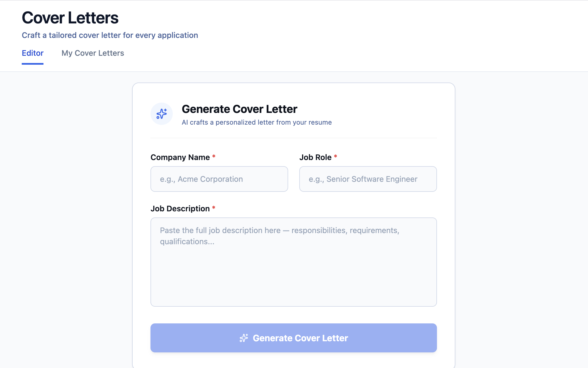The width and height of the screenshot is (588, 368).
Task: Click the sparkle icon inside the Generate button
Action: pos(244,338)
